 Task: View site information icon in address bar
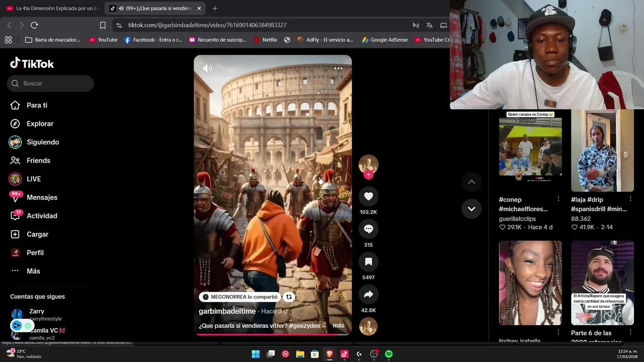pos(118,25)
